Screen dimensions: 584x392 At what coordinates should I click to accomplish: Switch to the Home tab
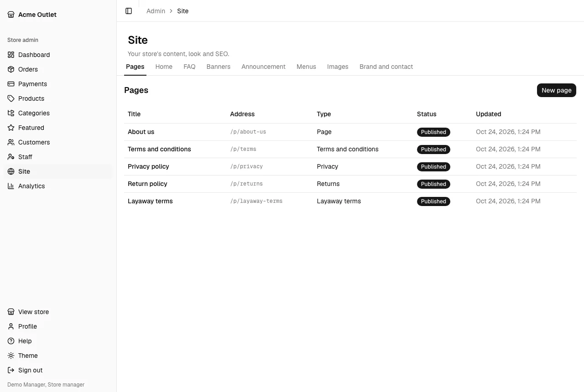[x=164, y=67]
